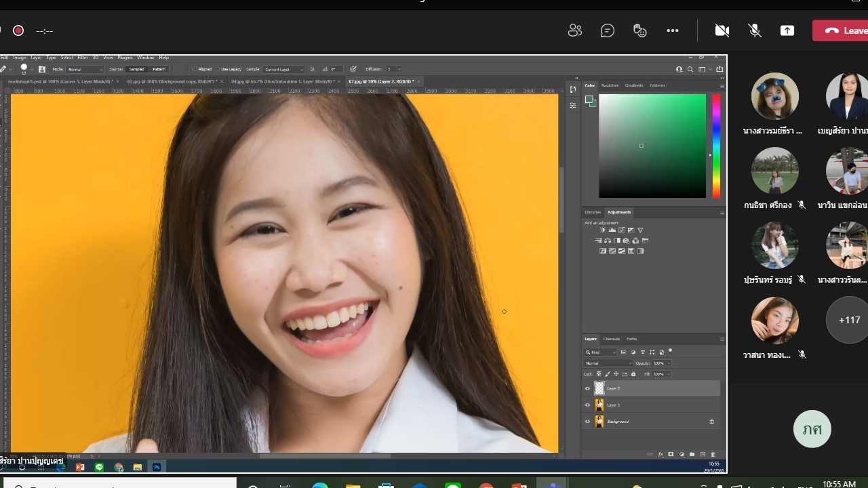
Task: Open the Window menu
Action: click(146, 58)
